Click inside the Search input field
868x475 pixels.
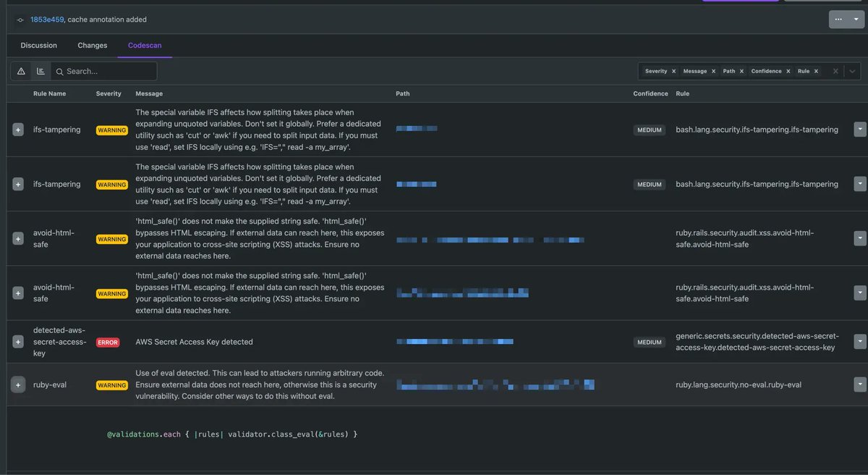(x=109, y=71)
